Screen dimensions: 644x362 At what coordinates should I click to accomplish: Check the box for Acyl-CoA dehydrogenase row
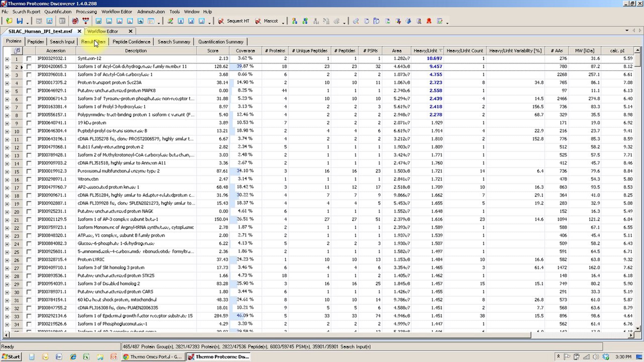(29, 67)
